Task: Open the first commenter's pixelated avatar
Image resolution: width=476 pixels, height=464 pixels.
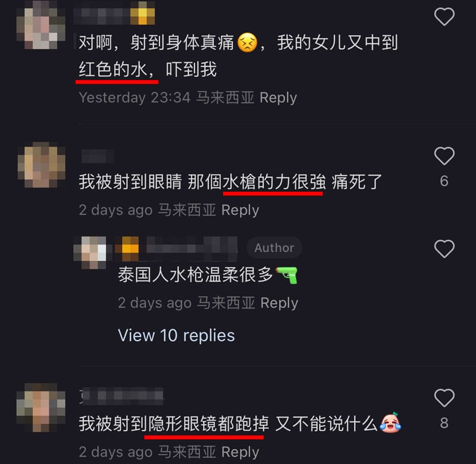Action: pyautogui.click(x=41, y=24)
